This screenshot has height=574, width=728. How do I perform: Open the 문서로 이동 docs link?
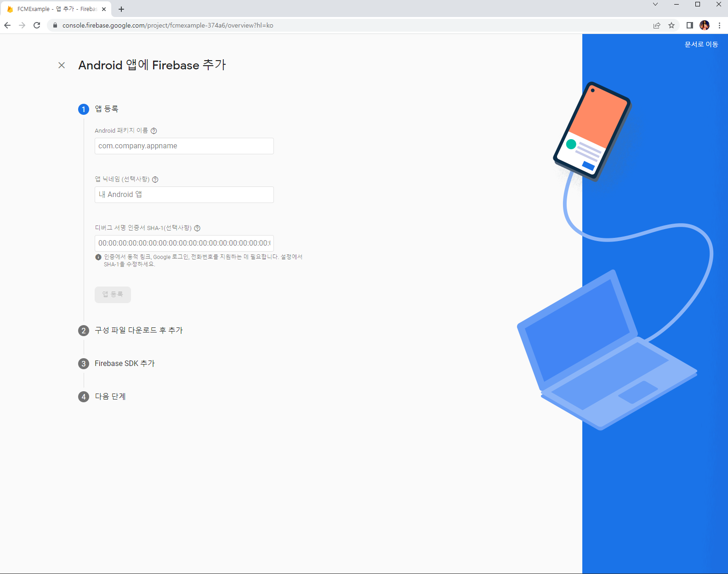coord(701,45)
